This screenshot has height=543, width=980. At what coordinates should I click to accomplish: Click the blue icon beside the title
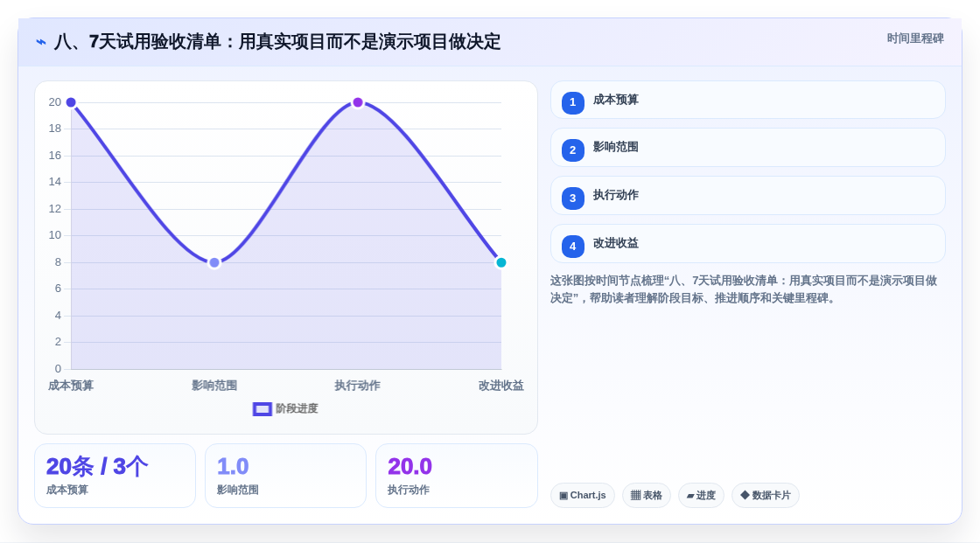(x=41, y=42)
